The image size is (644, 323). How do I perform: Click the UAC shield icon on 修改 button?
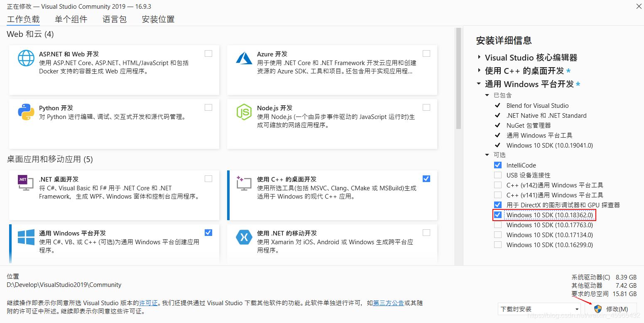click(598, 309)
